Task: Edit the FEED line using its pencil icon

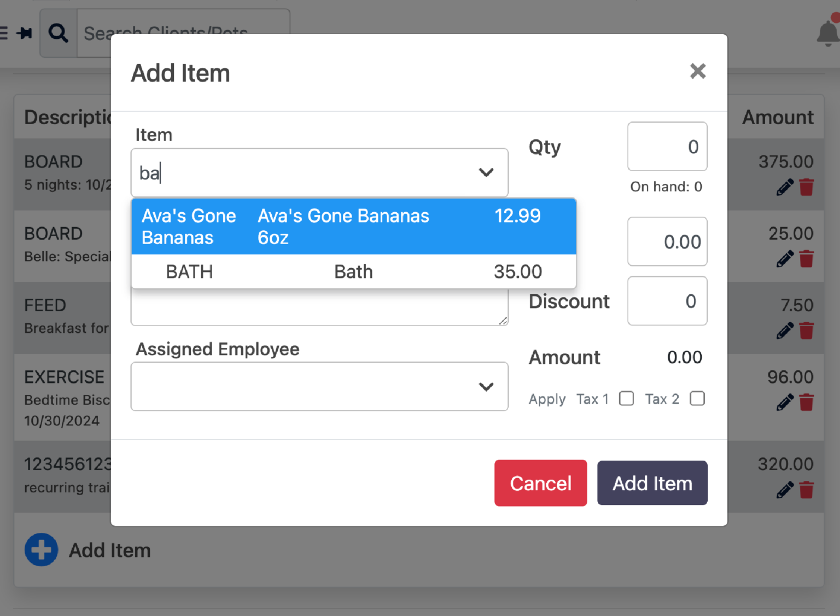Action: click(785, 330)
